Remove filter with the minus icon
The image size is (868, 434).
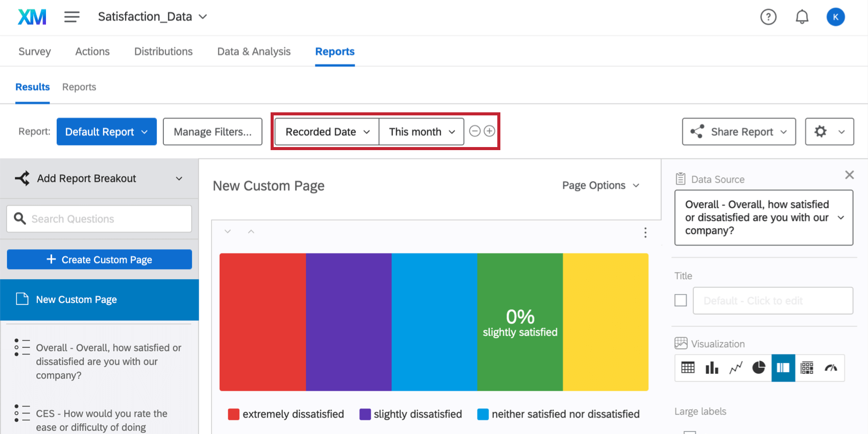(475, 131)
